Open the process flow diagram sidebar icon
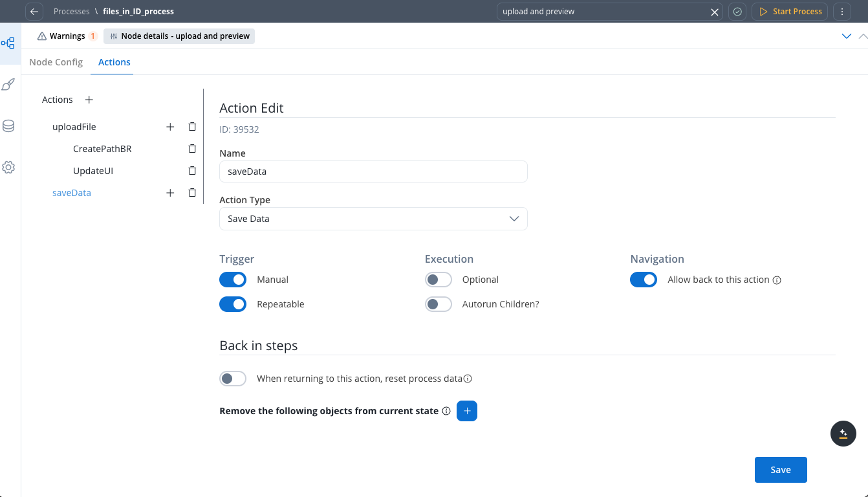Image resolution: width=868 pixels, height=497 pixels. 8,43
